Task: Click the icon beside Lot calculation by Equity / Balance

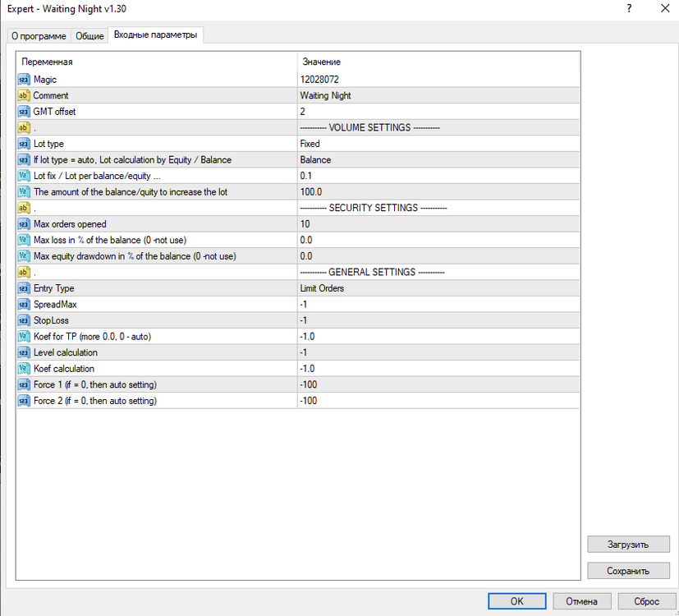Action: click(x=24, y=160)
